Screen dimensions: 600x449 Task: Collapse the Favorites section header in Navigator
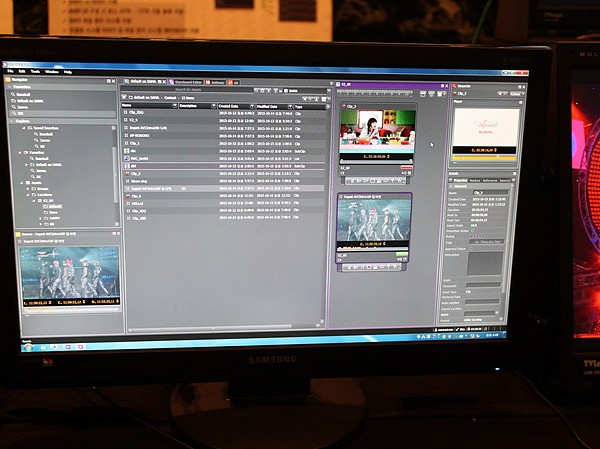coord(11,87)
